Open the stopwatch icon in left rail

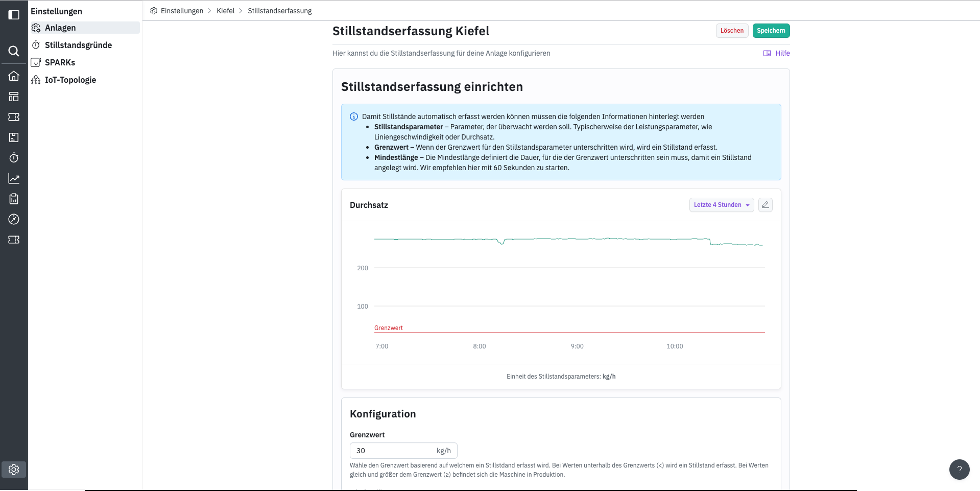coord(14,158)
